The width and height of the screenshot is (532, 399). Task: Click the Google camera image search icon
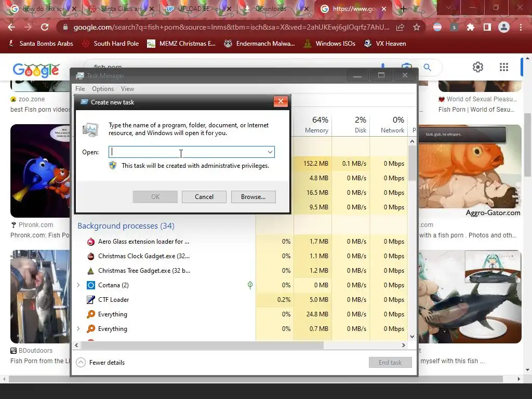point(406,65)
